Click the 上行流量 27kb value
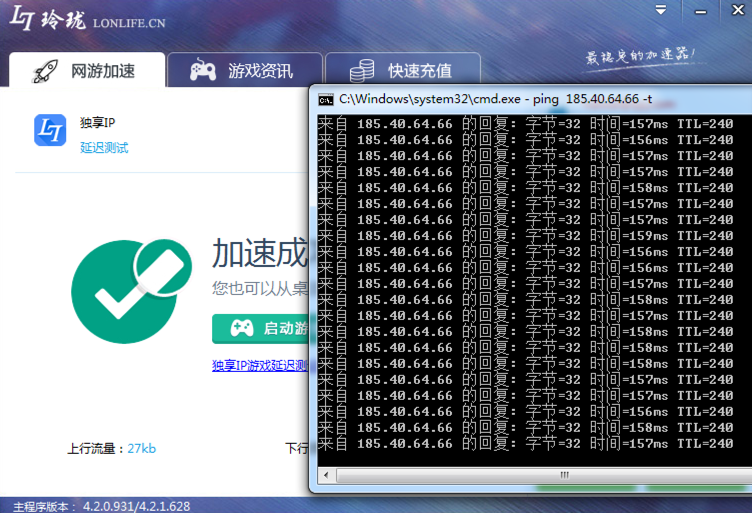Screen dimensions: 752x513 141,449
